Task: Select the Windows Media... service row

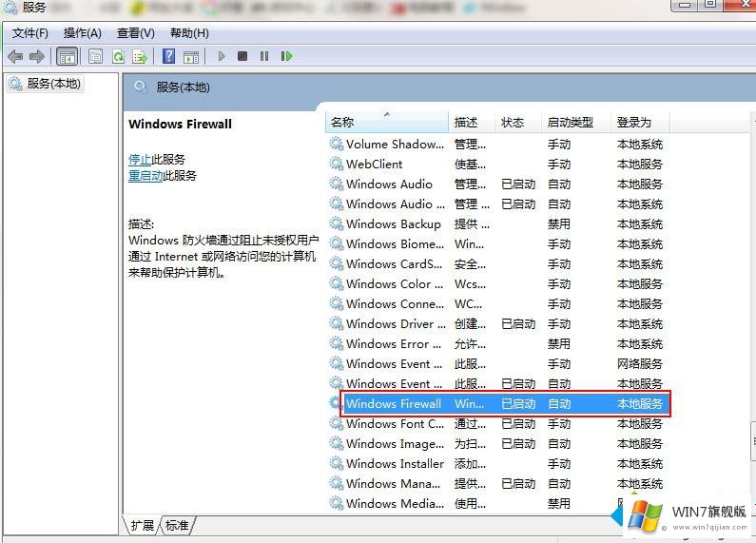Action: pos(497,503)
